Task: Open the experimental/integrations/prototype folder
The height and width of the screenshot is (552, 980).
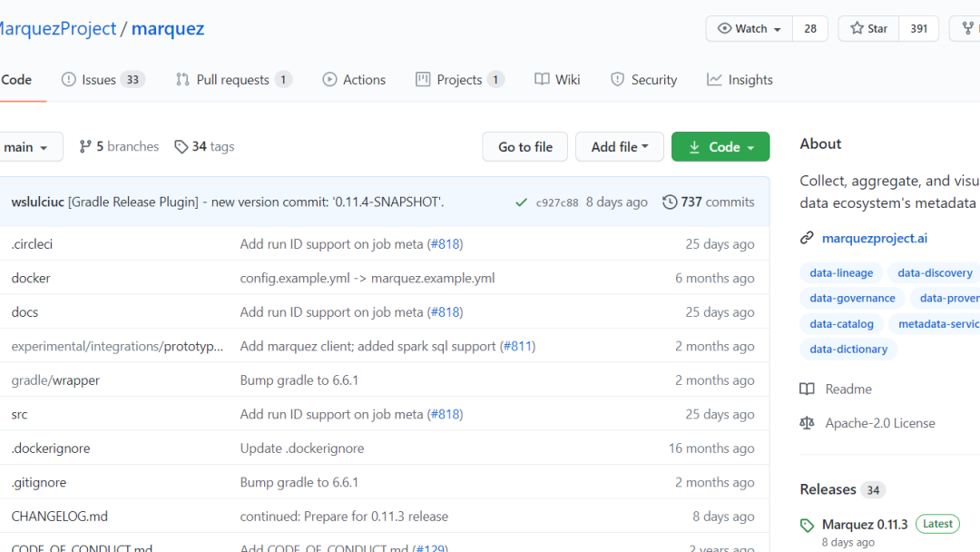Action: click(x=117, y=346)
